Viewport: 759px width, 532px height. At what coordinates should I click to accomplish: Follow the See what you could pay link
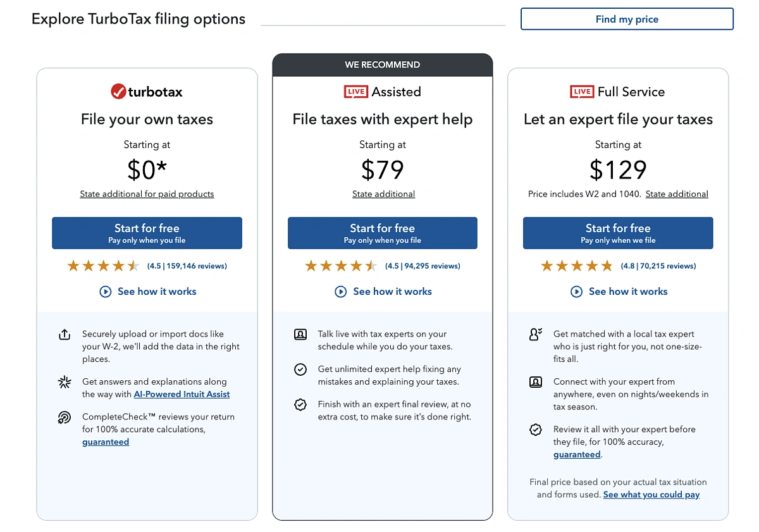coord(651,495)
